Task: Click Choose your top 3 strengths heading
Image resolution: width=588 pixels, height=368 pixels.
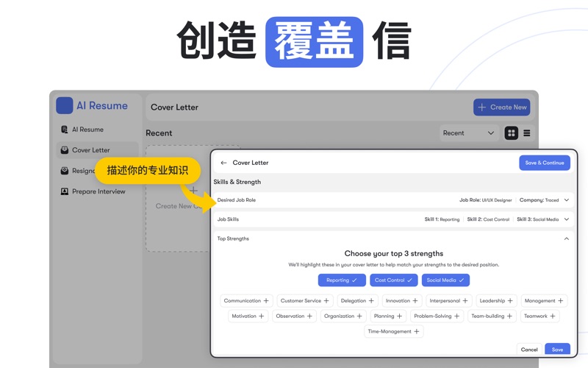Action: coord(394,253)
